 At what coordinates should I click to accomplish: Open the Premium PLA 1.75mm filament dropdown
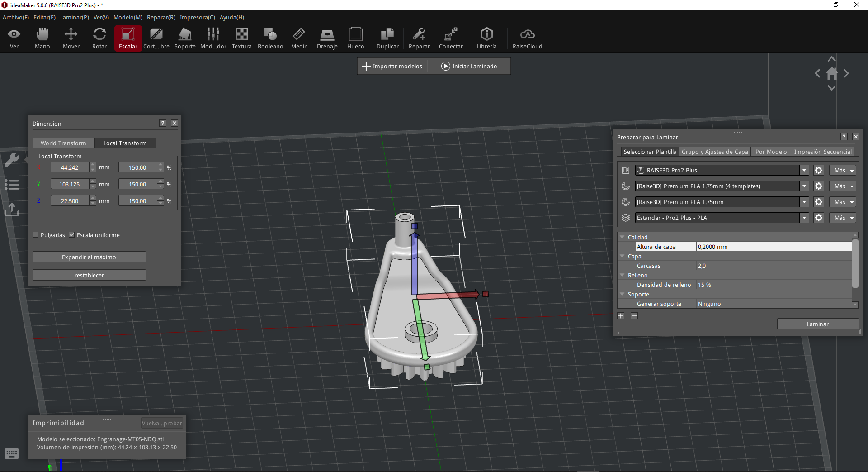point(804,202)
